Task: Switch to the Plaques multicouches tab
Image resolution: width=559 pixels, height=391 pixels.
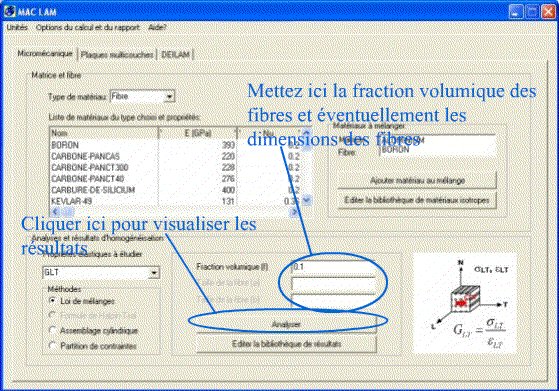Action: [x=117, y=55]
